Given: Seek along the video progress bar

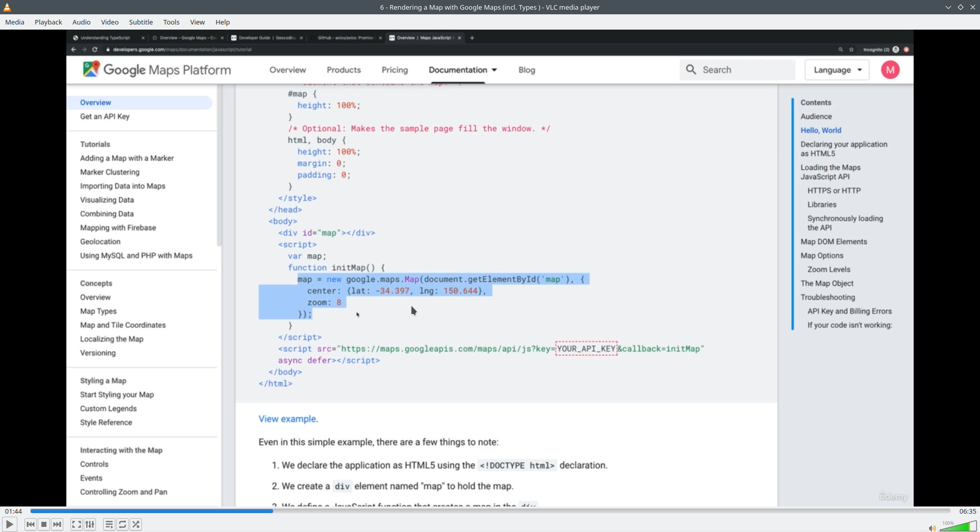Looking at the screenshot, I should tap(490, 511).
